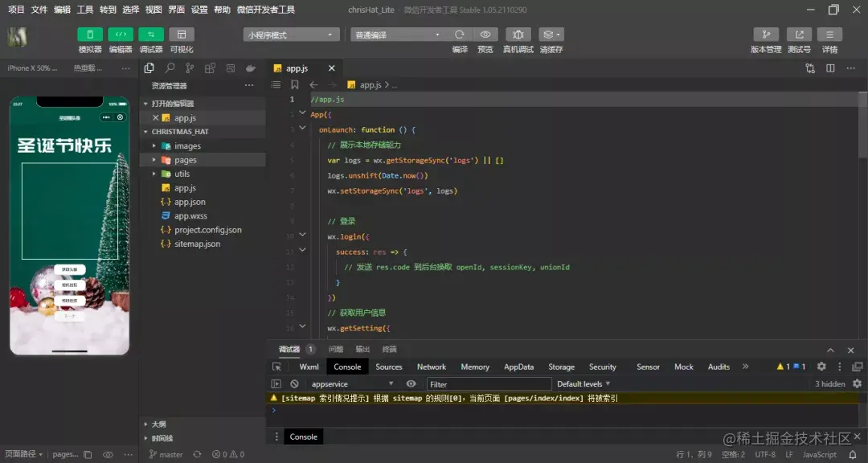Screen dimensions: 868x463
Task: Open the 帮助 menu
Action: point(222,10)
